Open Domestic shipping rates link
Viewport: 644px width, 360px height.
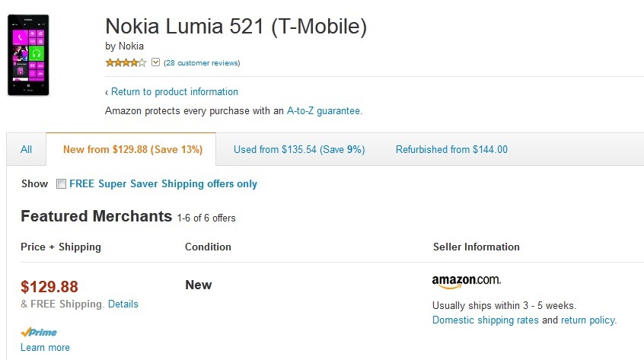[486, 320]
